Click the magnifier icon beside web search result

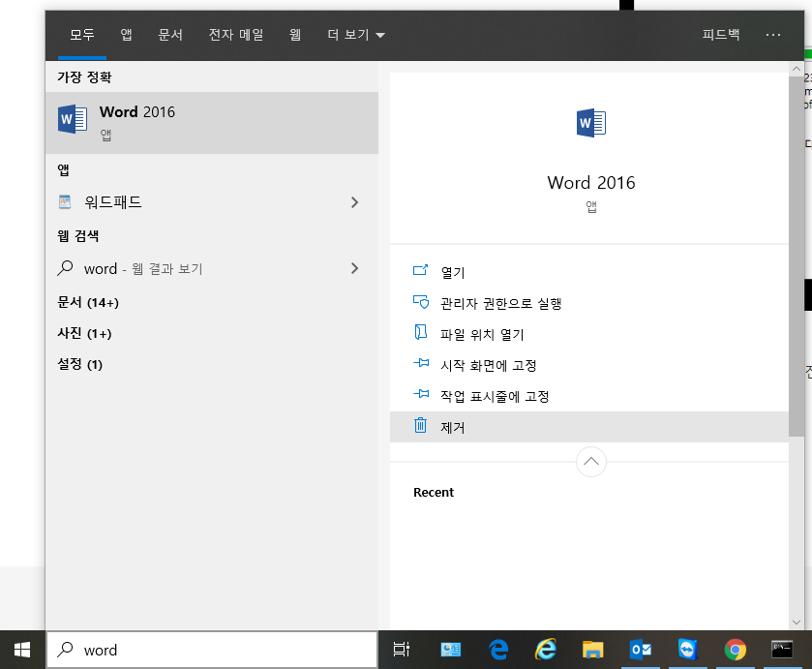[65, 268]
